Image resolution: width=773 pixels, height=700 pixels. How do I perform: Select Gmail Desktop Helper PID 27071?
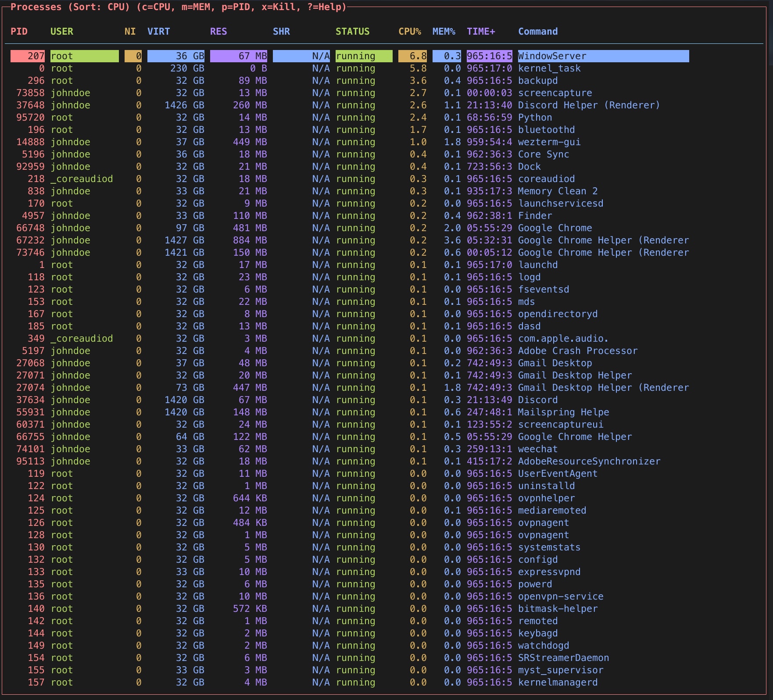350,375
